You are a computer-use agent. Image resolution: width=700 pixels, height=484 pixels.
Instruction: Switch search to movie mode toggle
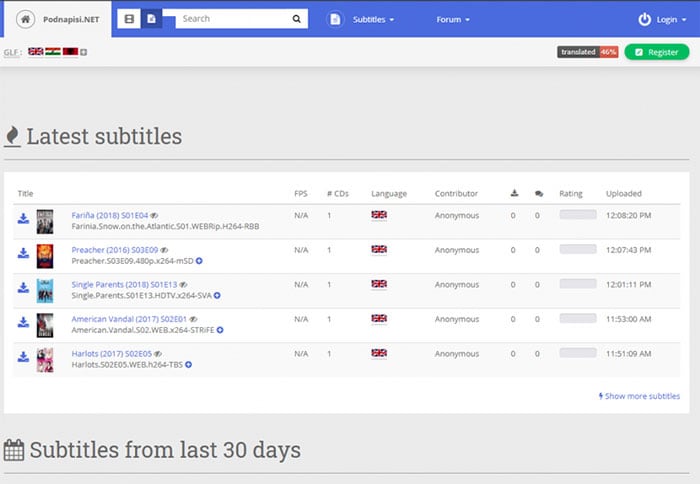(129, 19)
